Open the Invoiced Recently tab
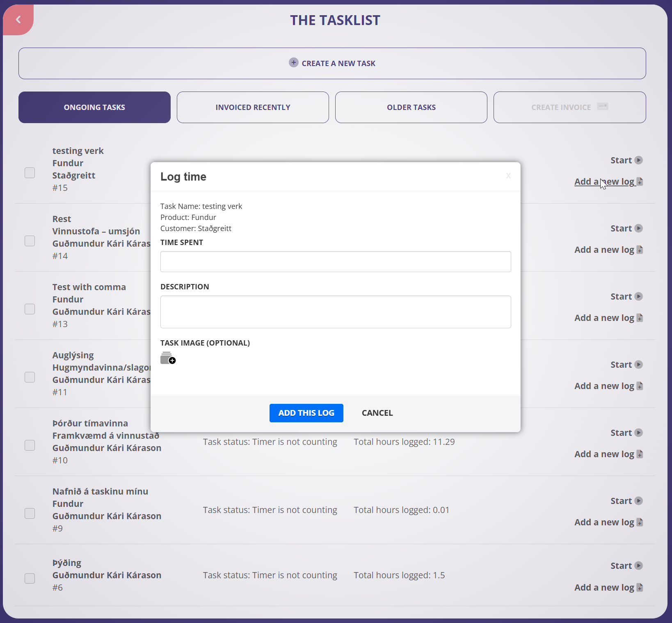The image size is (672, 623). coord(253,107)
